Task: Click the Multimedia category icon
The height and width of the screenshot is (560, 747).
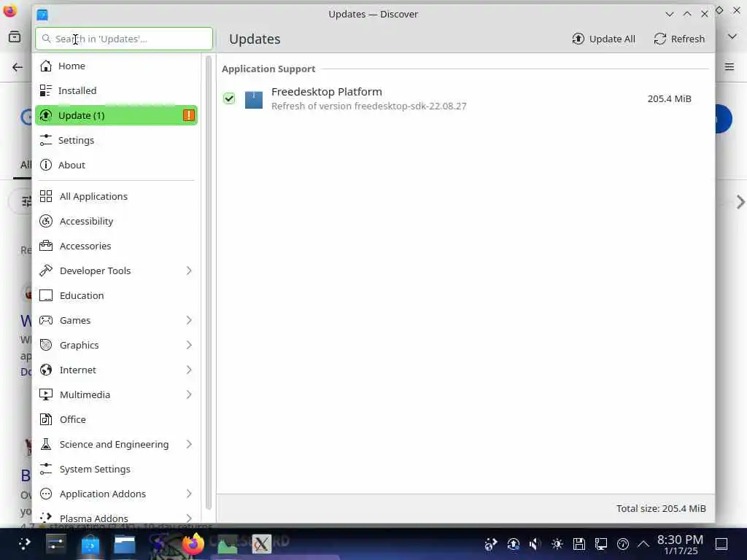Action: (x=46, y=394)
